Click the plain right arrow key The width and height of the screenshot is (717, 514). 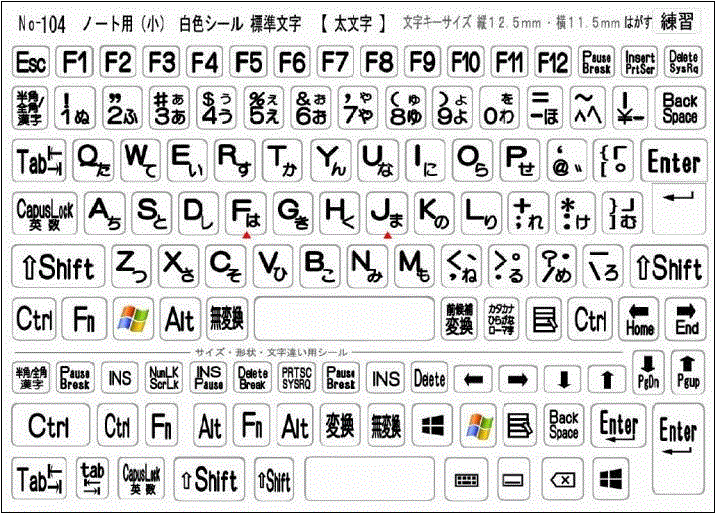(x=518, y=379)
